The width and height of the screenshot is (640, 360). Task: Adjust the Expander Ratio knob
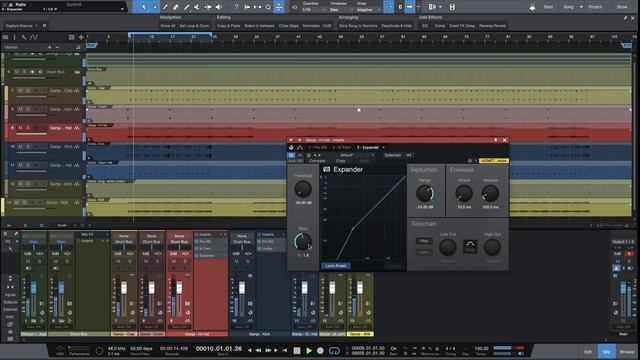(303, 242)
